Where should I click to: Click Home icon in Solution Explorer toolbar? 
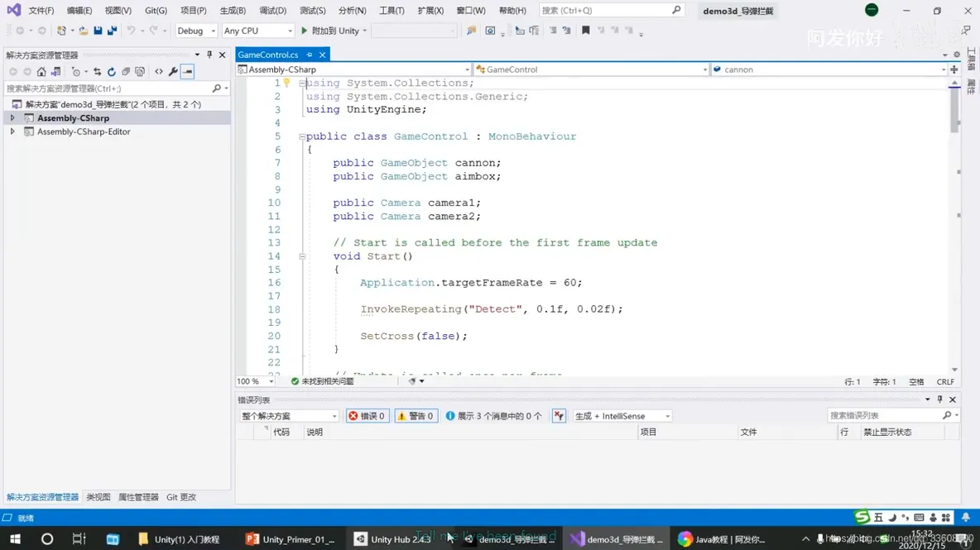pos(41,72)
